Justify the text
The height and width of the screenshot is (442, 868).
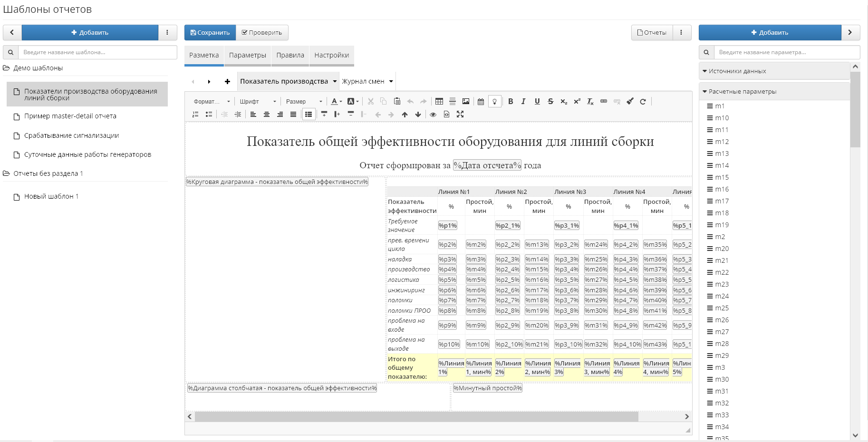pyautogui.click(x=293, y=114)
